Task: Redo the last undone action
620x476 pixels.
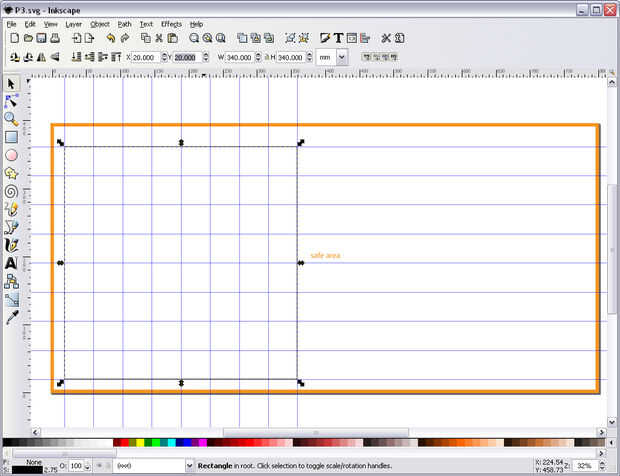Action: (125, 38)
